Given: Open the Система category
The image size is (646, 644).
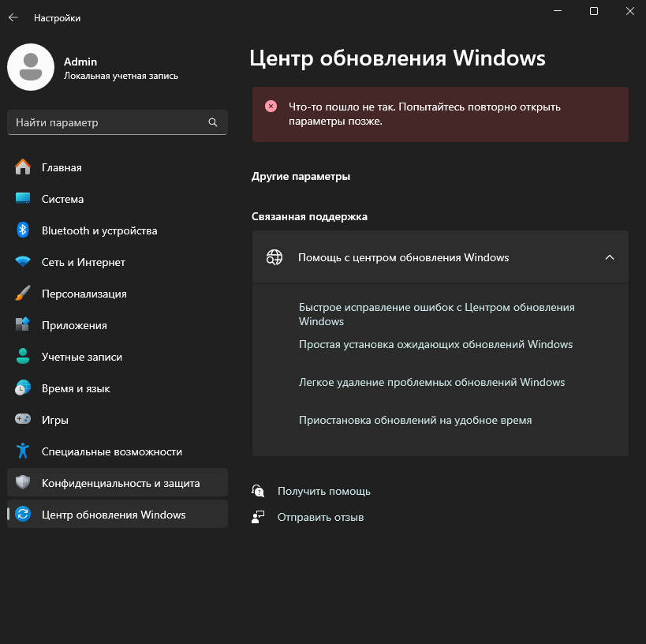Looking at the screenshot, I should [118, 199].
